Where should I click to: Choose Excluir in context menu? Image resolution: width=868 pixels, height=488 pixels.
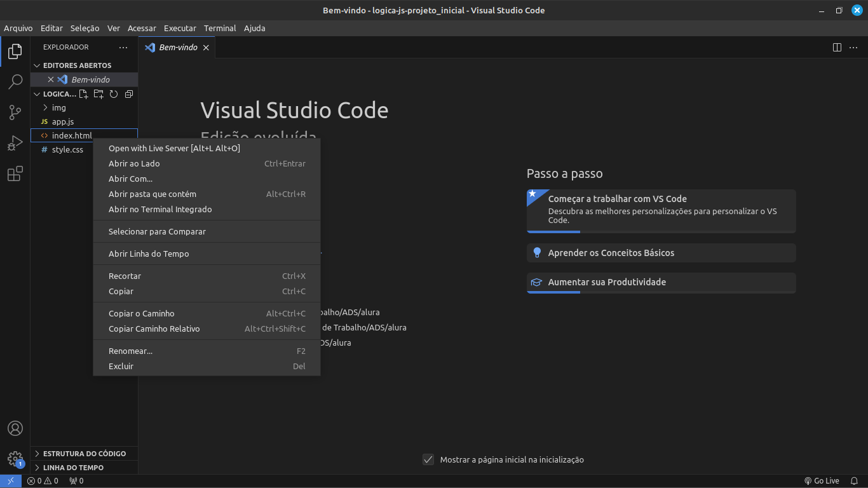click(x=207, y=367)
